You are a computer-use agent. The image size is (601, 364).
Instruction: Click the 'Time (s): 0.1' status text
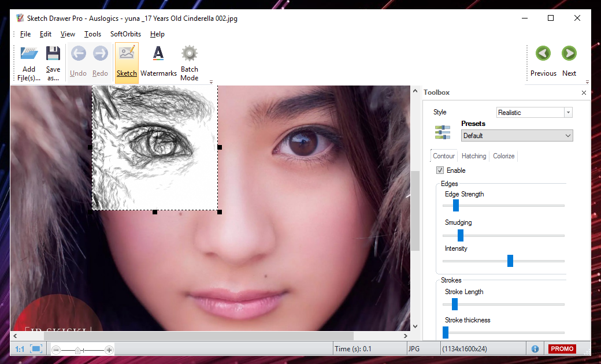click(x=353, y=349)
